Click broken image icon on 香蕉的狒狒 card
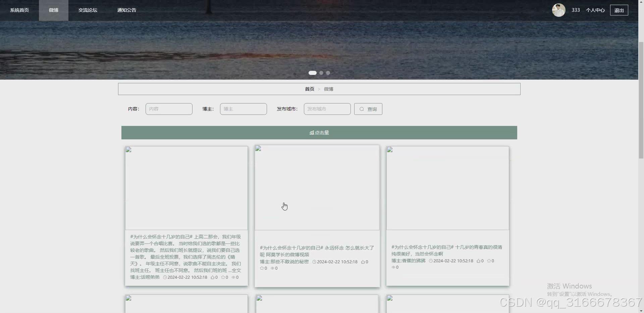This screenshot has height=313, width=644. click(390, 150)
